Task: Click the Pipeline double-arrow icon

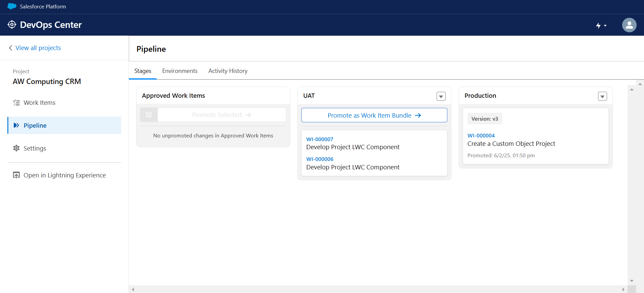Action: pos(16,125)
